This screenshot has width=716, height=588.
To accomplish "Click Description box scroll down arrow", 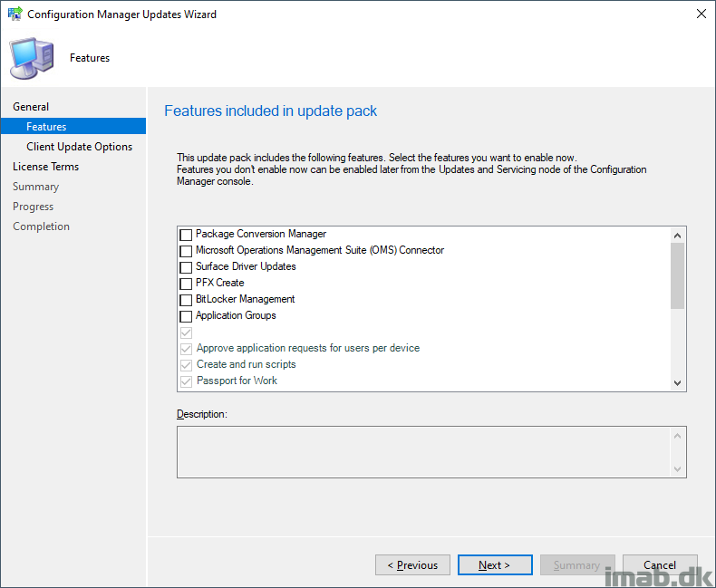I will 677,468.
